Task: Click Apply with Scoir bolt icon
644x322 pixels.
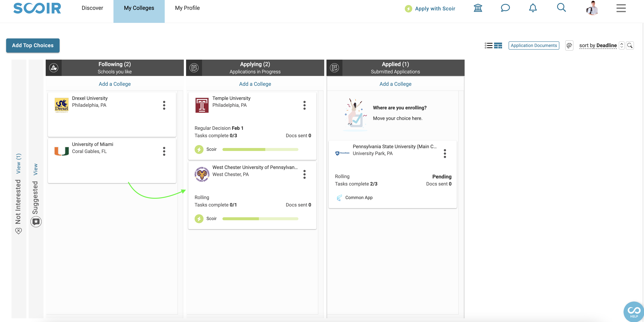Action: [x=409, y=9]
